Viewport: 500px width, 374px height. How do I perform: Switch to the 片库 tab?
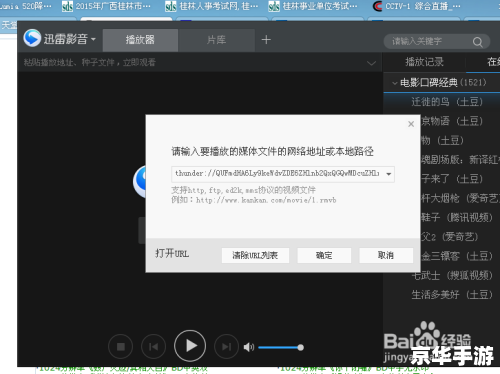click(216, 40)
